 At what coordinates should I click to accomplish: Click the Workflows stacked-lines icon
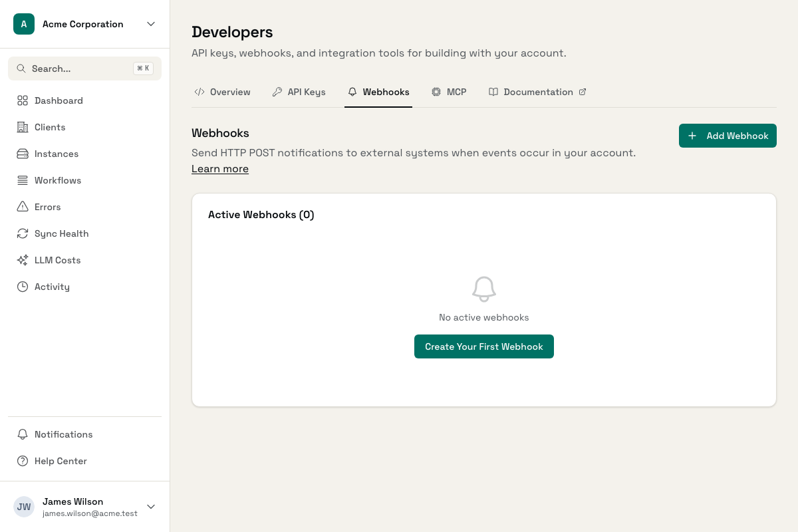23,180
